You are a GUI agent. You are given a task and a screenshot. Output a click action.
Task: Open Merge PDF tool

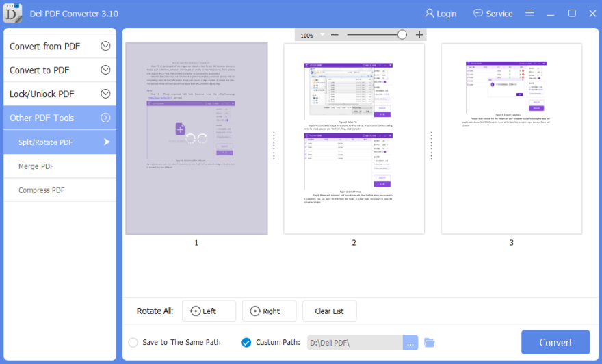(x=60, y=166)
